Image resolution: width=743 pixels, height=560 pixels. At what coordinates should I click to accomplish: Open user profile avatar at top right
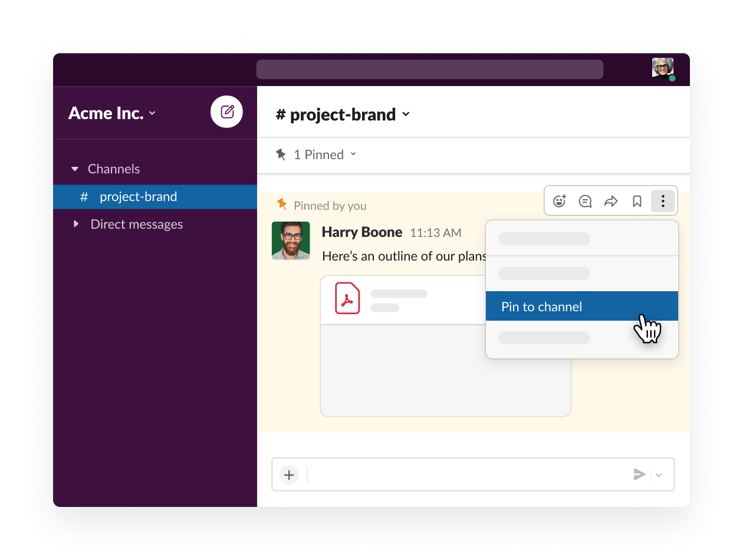(662, 68)
